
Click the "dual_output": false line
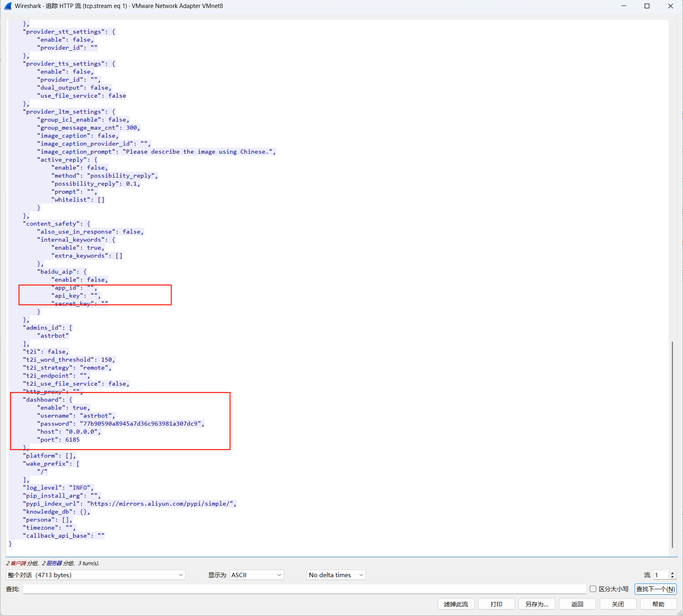(x=74, y=88)
